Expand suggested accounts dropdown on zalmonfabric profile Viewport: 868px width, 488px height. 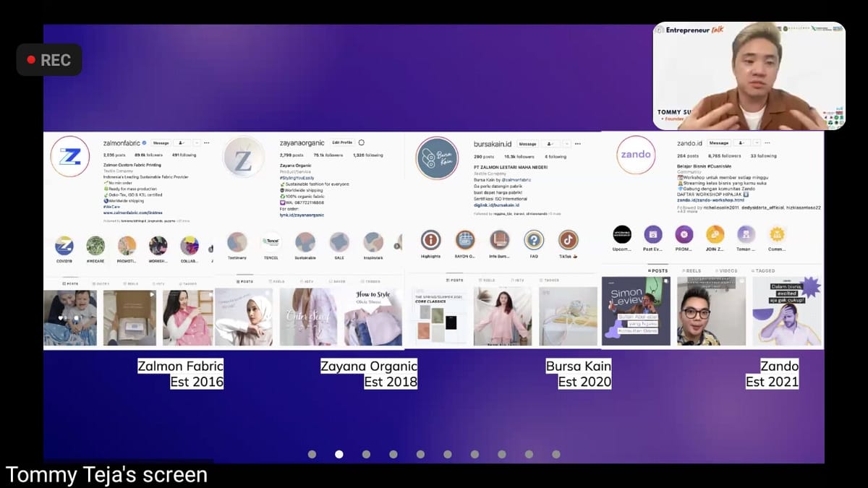tap(195, 143)
